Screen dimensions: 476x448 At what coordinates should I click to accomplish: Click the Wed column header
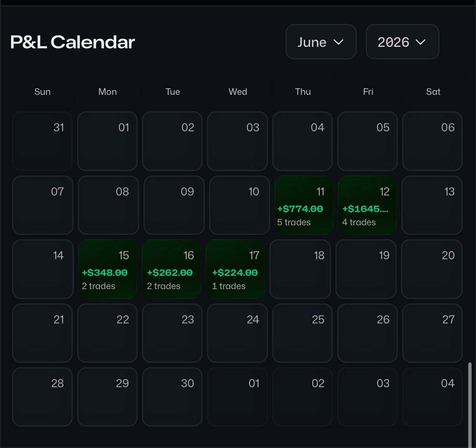[x=238, y=92]
